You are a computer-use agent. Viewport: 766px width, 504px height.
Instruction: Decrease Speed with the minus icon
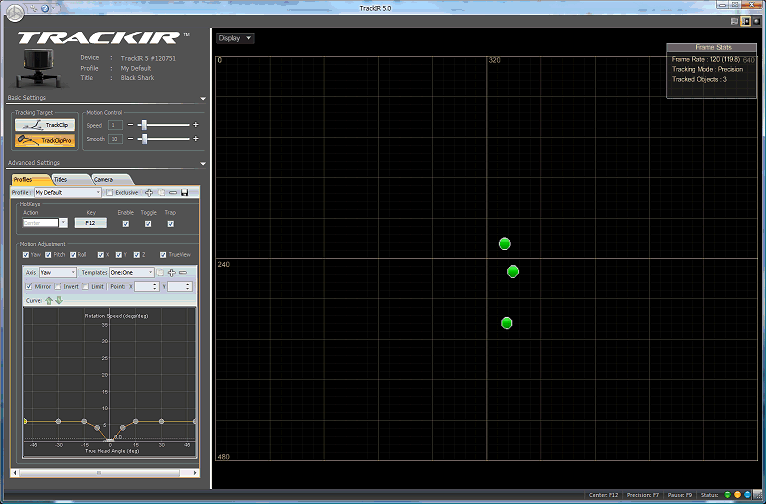130,125
